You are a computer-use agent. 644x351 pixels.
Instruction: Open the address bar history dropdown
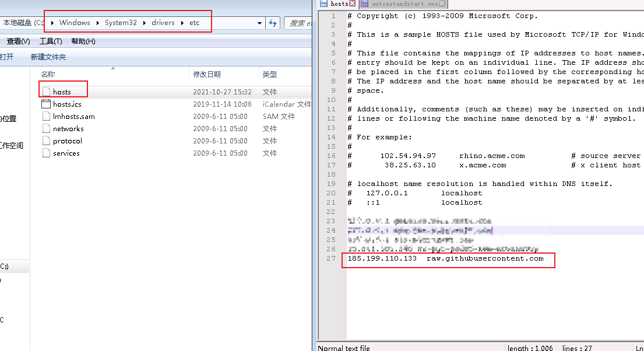click(x=259, y=22)
